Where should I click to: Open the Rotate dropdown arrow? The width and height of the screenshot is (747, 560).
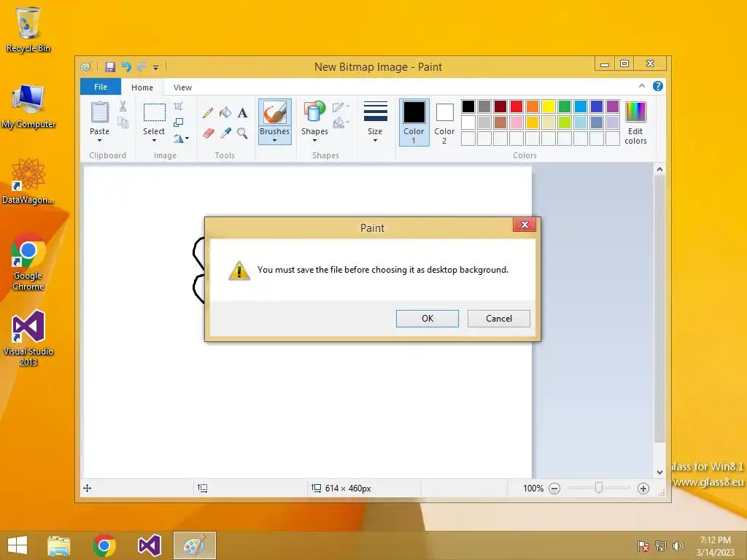tap(187, 139)
